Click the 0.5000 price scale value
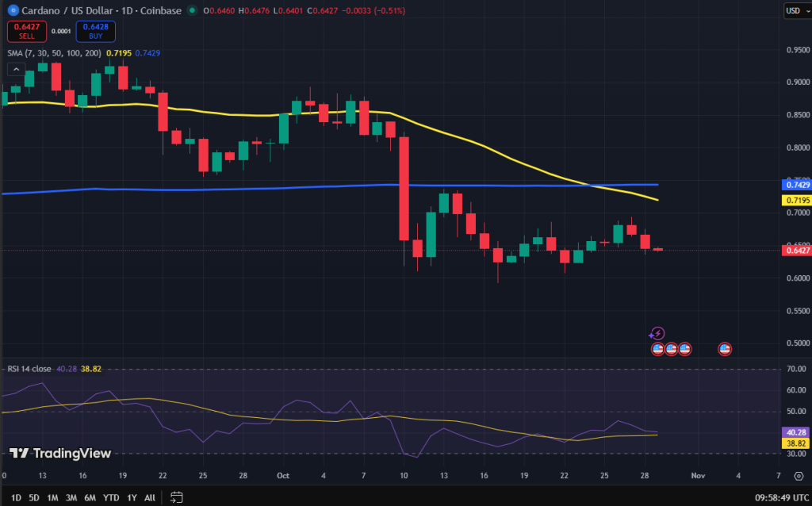 pyautogui.click(x=797, y=343)
